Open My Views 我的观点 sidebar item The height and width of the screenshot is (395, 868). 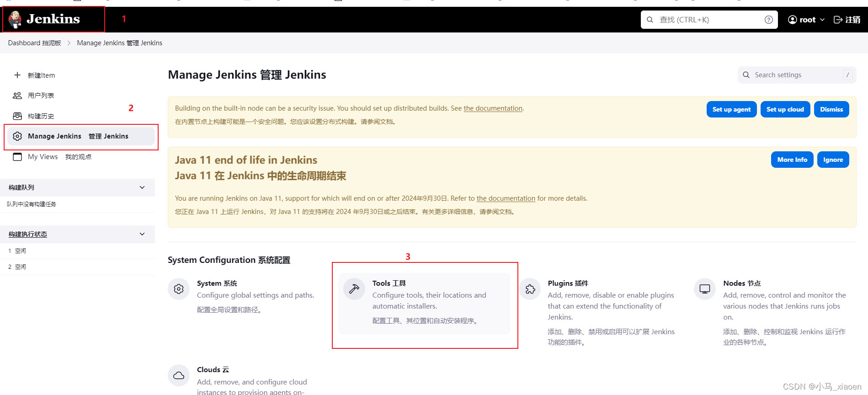(x=59, y=157)
